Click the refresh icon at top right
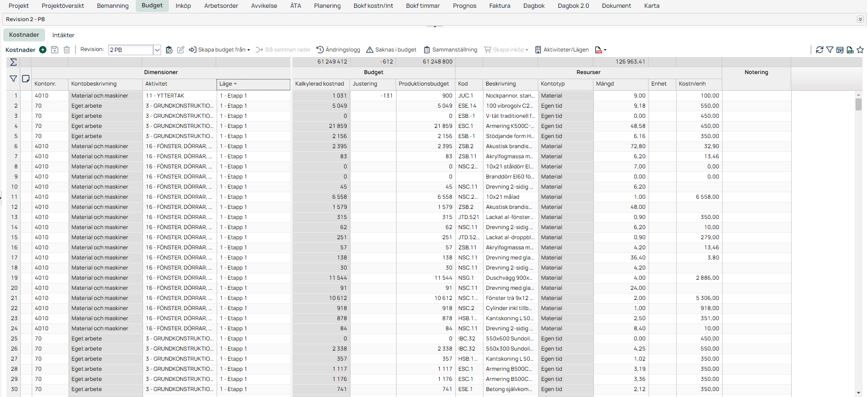868x397 pixels. click(819, 50)
